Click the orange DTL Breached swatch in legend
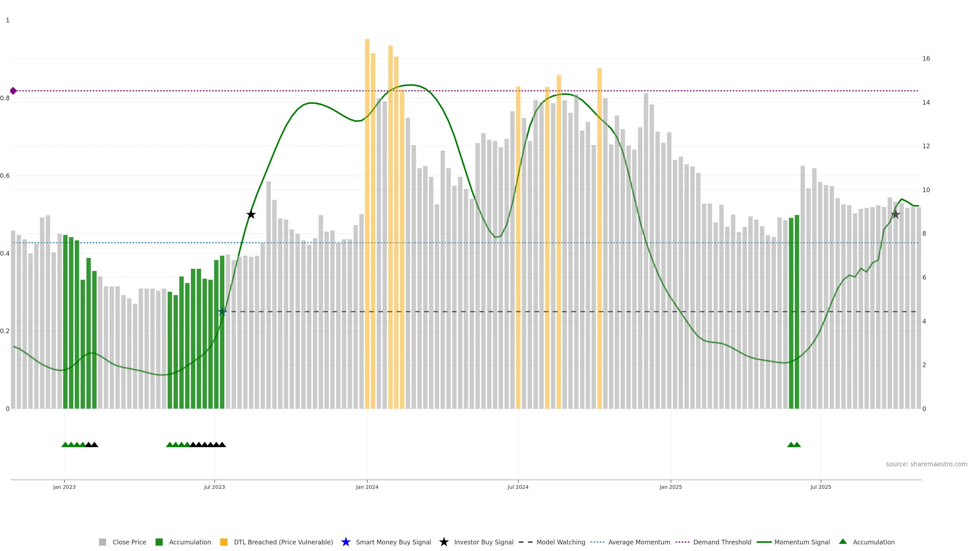Image resolution: width=980 pixels, height=551 pixels. pyautogui.click(x=224, y=542)
